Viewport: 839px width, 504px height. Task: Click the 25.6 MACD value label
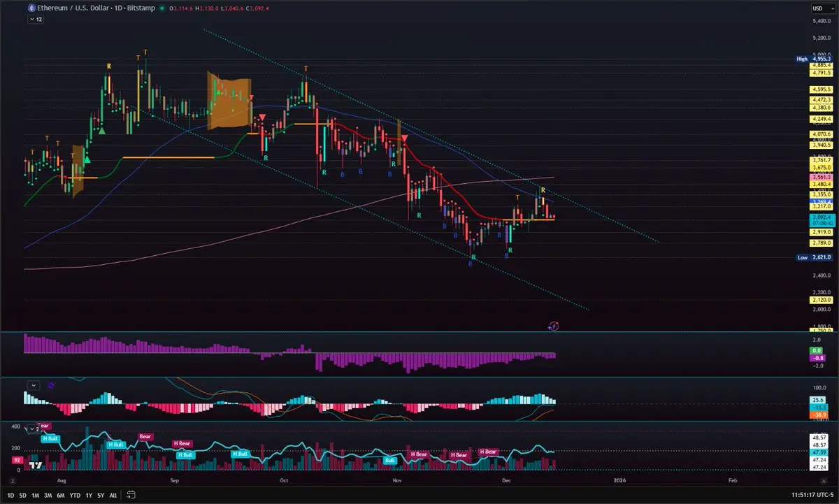pyautogui.click(x=816, y=400)
